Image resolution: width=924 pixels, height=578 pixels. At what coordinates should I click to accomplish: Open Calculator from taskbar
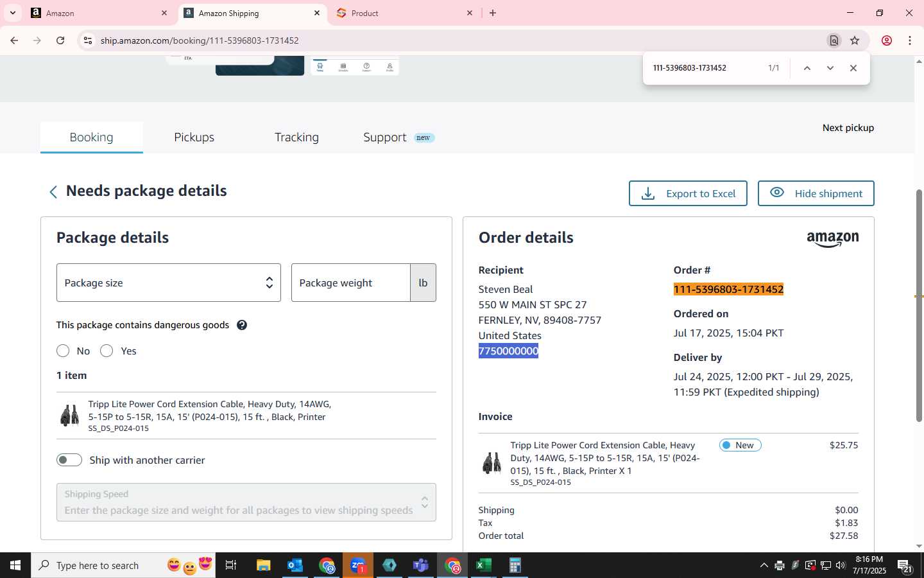[515, 565]
